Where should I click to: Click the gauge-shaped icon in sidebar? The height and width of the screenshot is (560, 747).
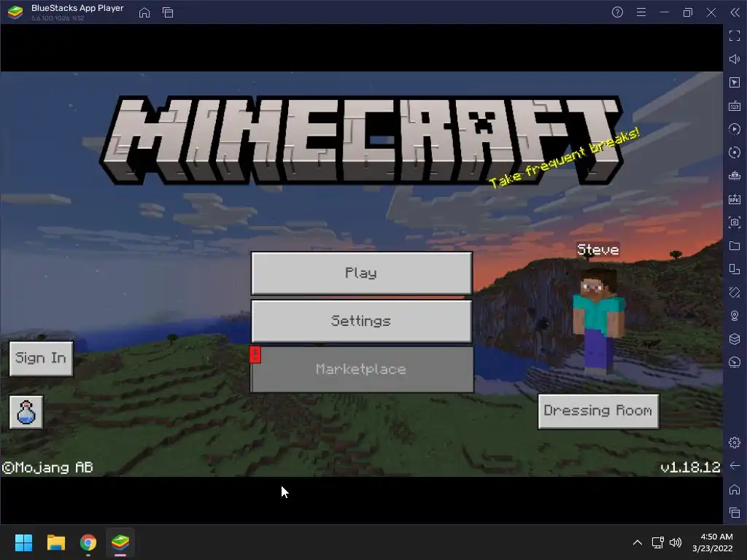(735, 362)
